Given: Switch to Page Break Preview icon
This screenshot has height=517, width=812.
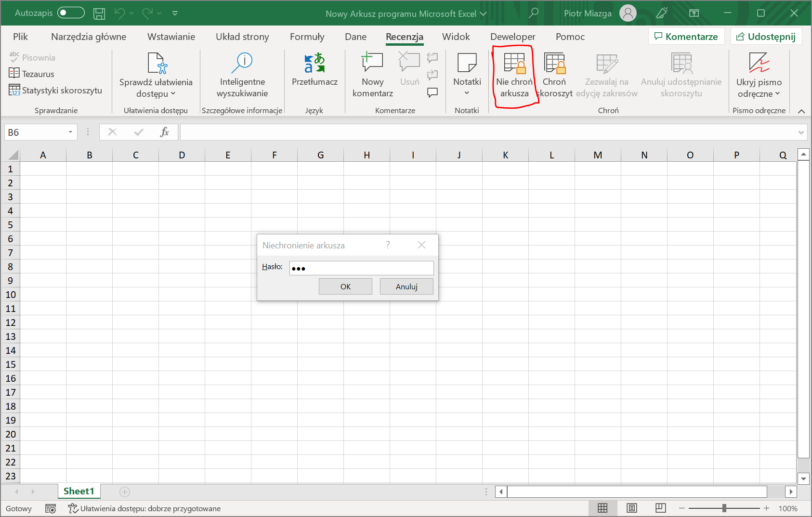Looking at the screenshot, I should (x=661, y=508).
